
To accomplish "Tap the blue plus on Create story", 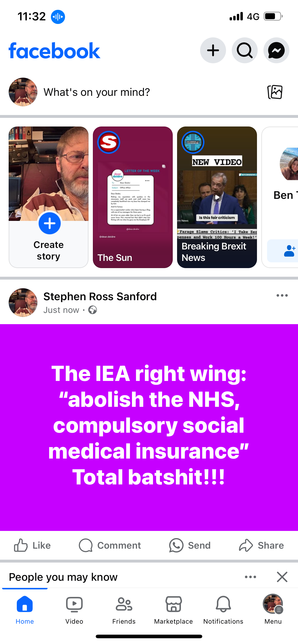I will (x=50, y=223).
